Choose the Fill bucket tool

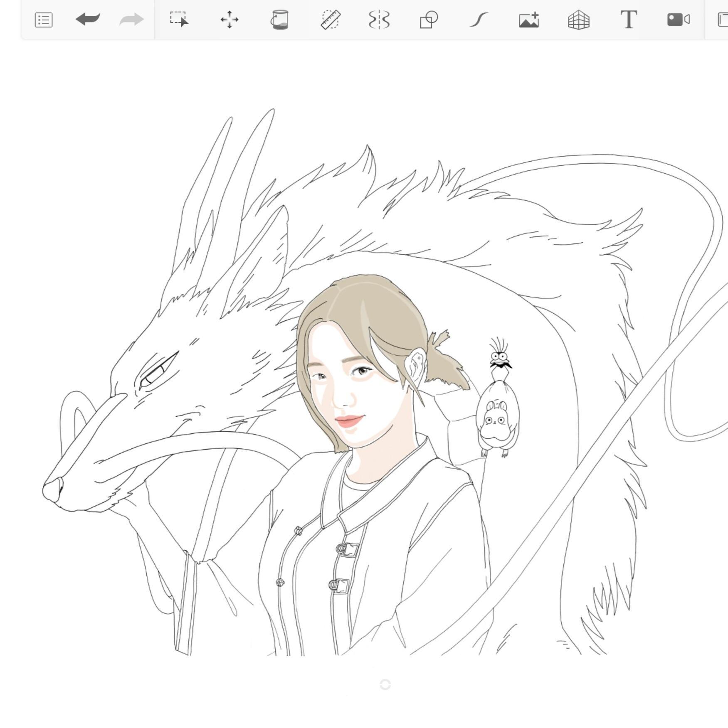(279, 20)
